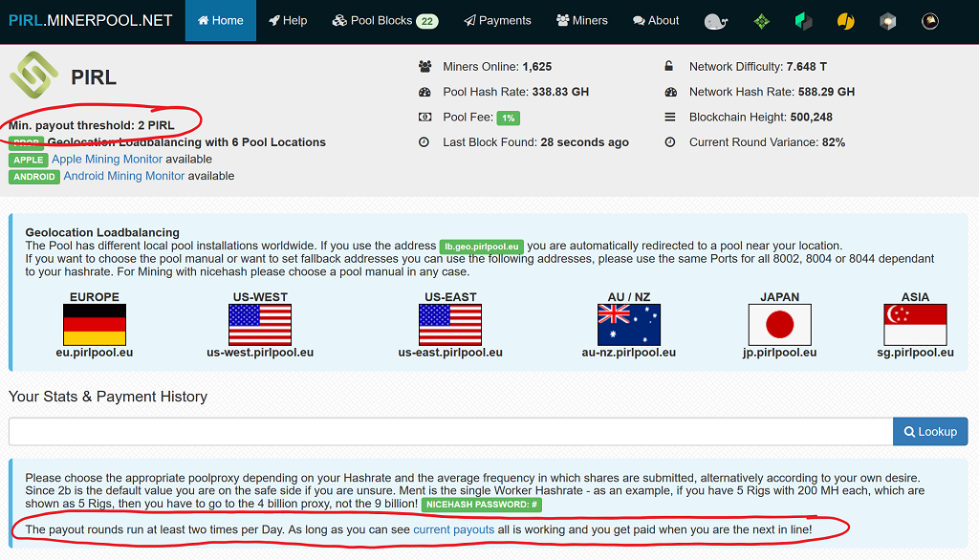
Task: Open the gray hexagon coin icon
Action: point(888,22)
